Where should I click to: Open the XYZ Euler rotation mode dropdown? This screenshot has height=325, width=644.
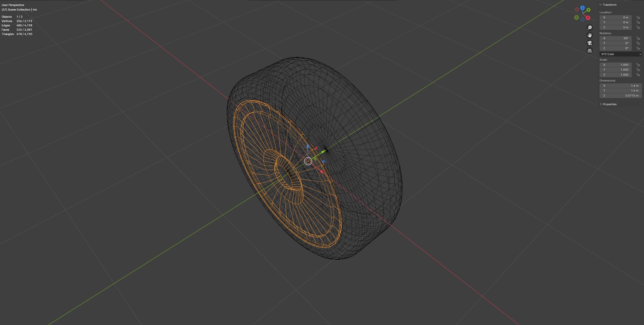click(x=621, y=54)
